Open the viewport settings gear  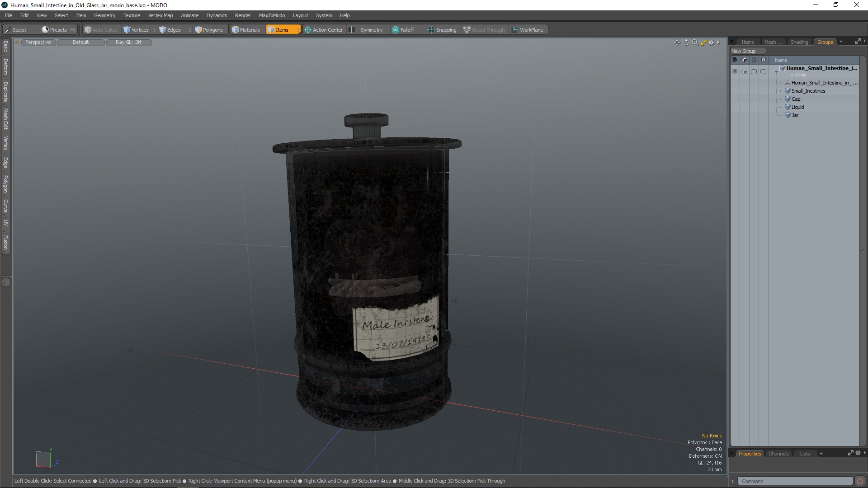click(x=712, y=42)
